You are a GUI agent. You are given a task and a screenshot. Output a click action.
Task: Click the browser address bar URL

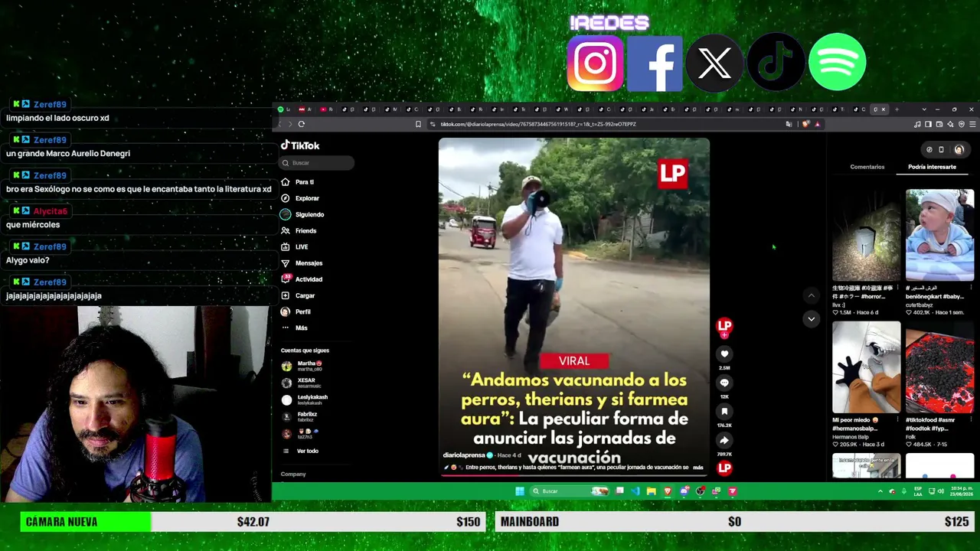coord(538,124)
